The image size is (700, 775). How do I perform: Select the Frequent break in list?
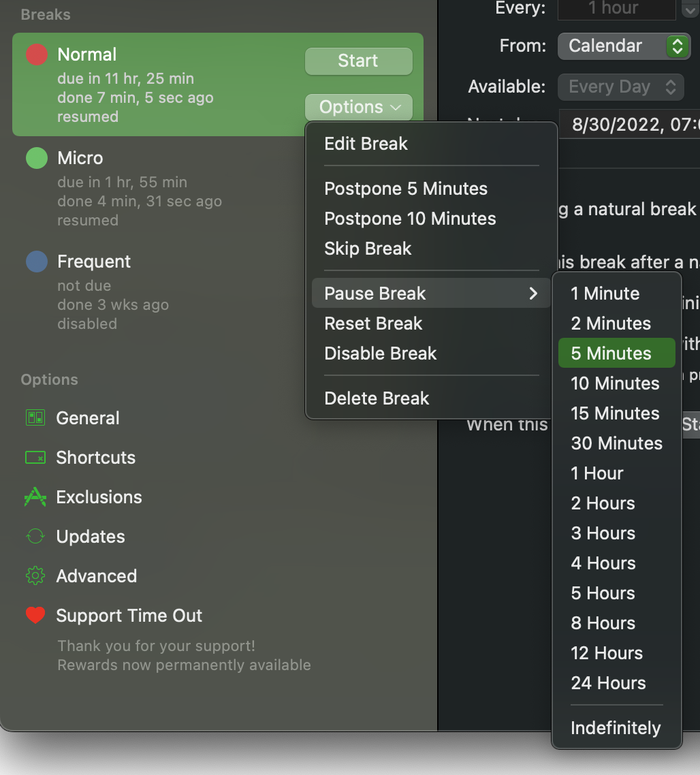coord(217,291)
